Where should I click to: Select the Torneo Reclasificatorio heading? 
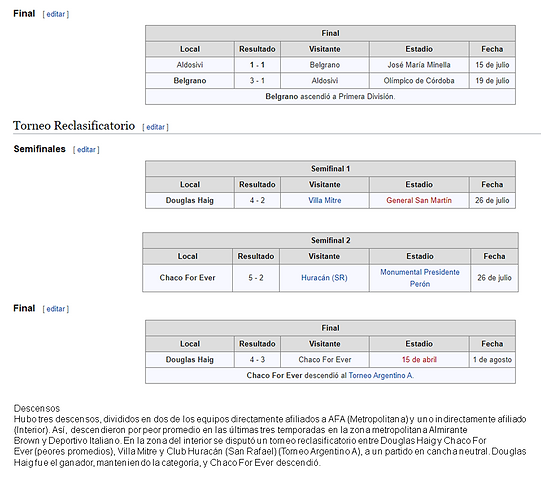coord(74,126)
